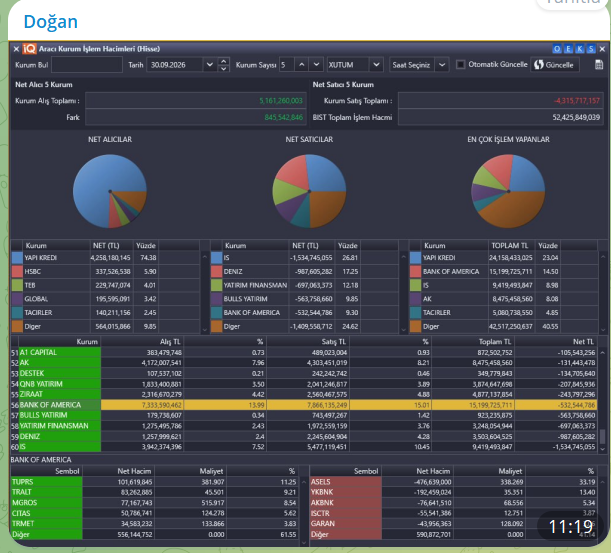Click the K button in title bar

coord(579,49)
